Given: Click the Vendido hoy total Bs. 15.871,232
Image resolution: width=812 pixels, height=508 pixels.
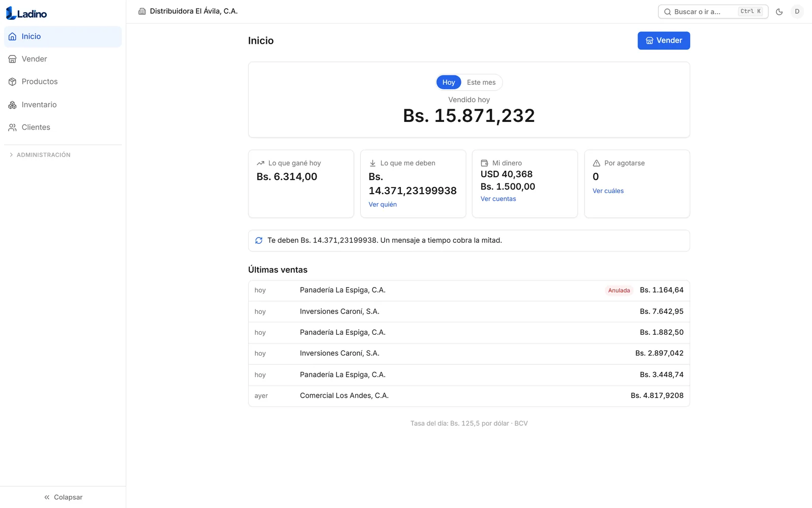Looking at the screenshot, I should click(469, 116).
